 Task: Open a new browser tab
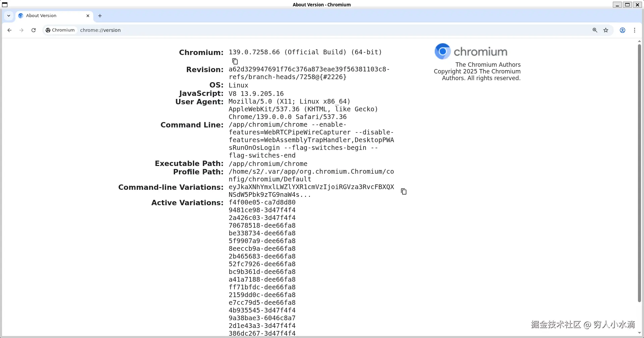100,16
